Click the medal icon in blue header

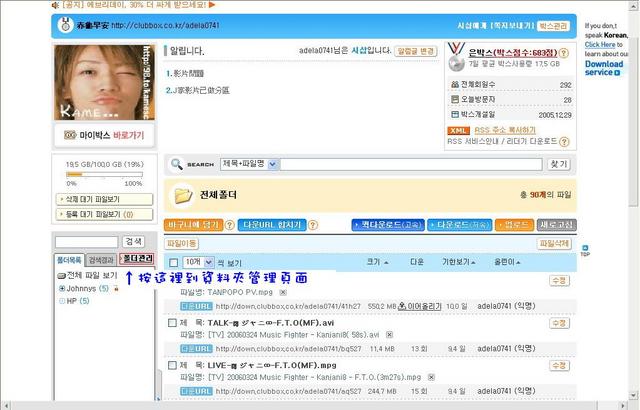65,25
